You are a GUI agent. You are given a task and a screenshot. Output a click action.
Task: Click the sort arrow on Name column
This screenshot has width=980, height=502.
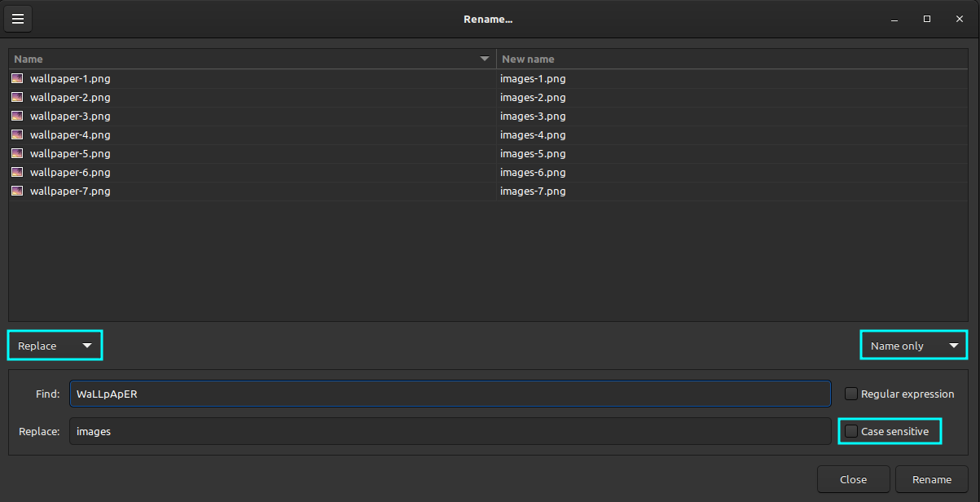coord(485,58)
